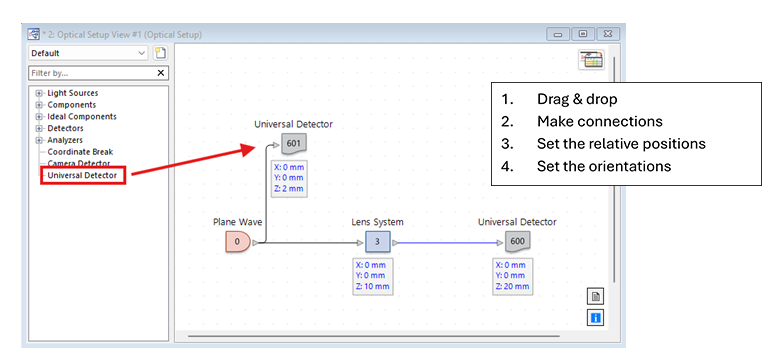Select Universal Detector node 600
Screen dimensions: 774x364
click(x=517, y=242)
